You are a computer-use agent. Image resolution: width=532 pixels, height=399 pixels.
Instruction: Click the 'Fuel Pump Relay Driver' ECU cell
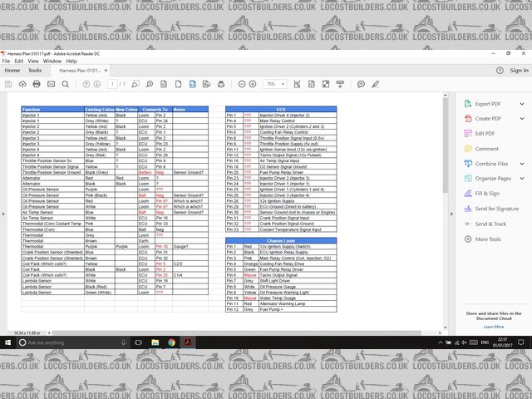[x=298, y=172]
